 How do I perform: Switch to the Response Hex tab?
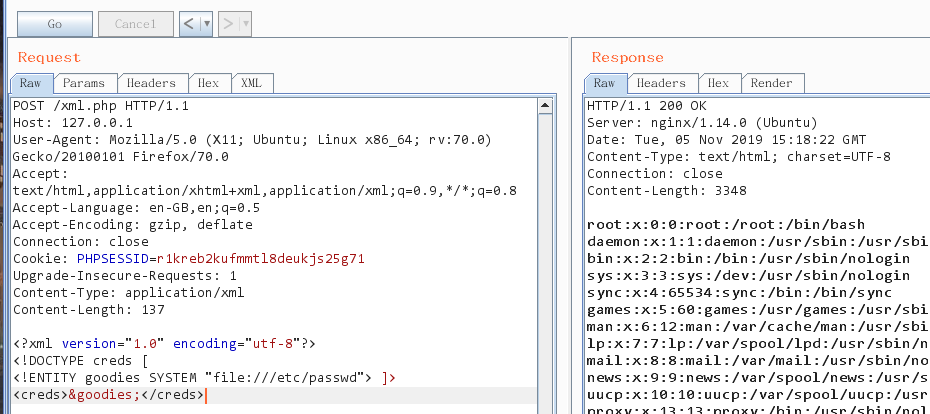(x=718, y=83)
